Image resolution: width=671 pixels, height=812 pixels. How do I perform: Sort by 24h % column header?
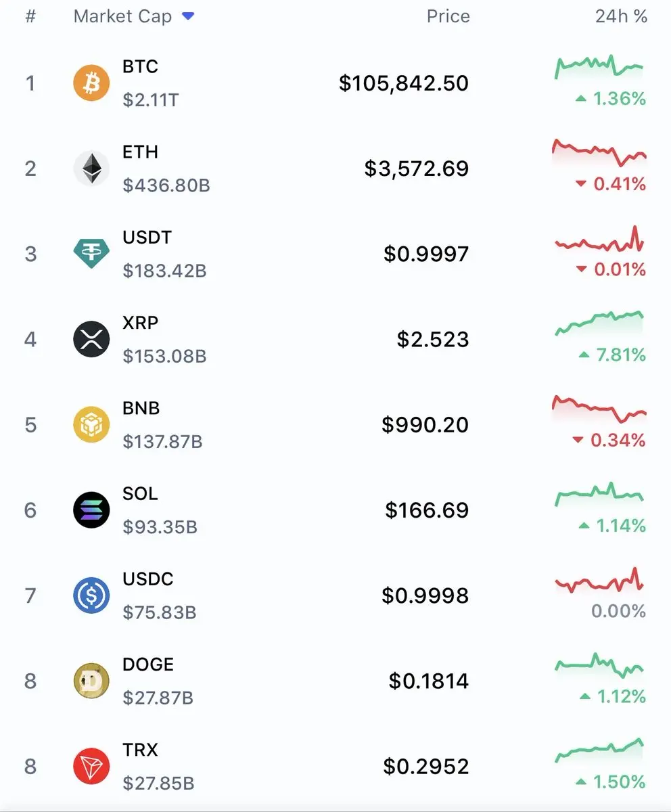coord(621,16)
